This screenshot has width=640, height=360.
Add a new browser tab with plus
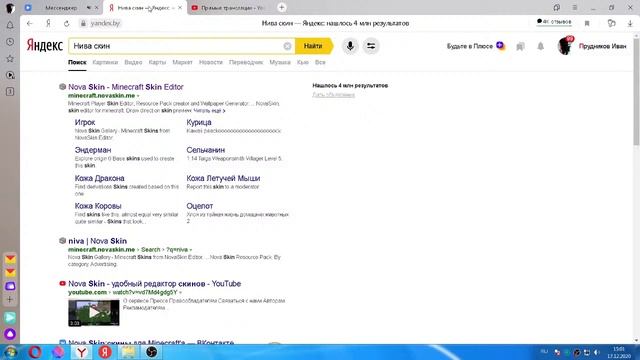[x=282, y=7]
